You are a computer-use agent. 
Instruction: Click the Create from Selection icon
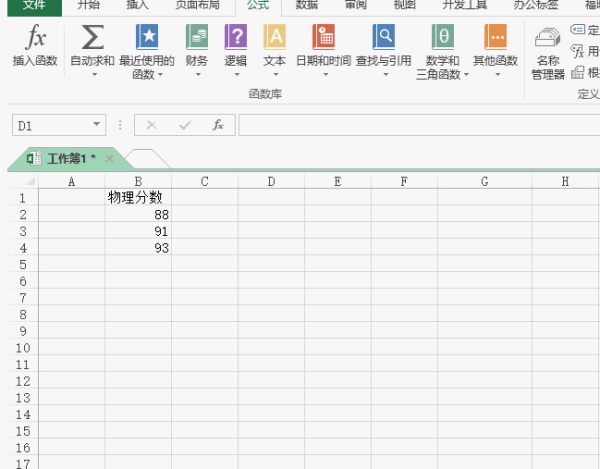point(577,72)
